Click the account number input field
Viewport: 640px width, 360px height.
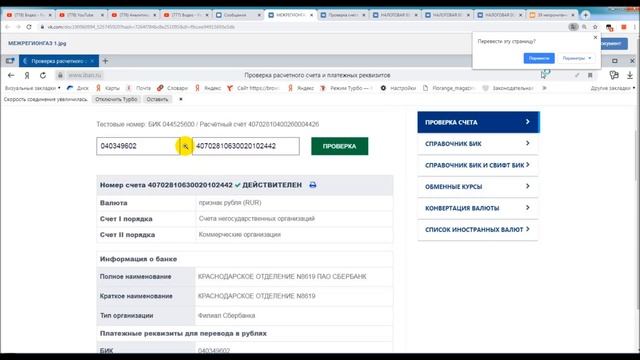[246, 146]
